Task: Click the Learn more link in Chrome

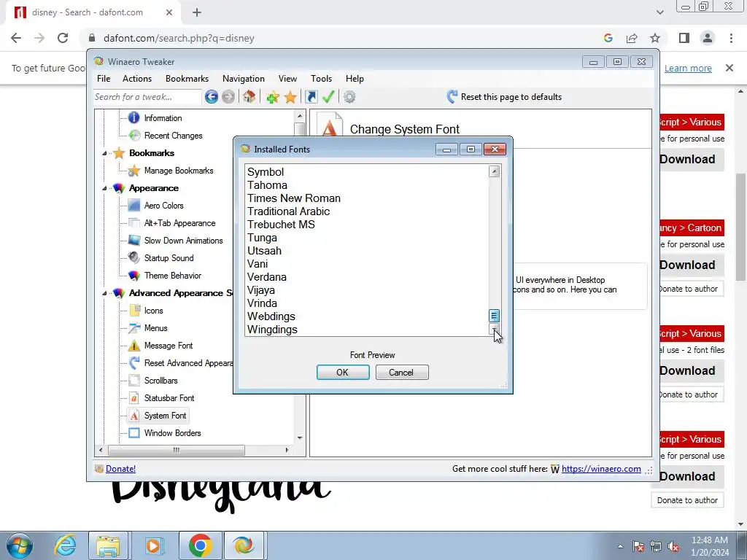Action: [688, 68]
